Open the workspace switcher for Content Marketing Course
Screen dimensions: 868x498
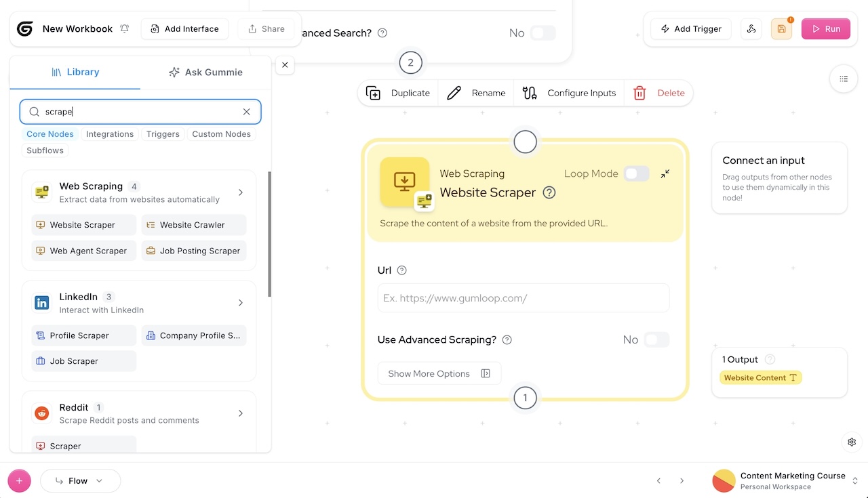(786, 481)
